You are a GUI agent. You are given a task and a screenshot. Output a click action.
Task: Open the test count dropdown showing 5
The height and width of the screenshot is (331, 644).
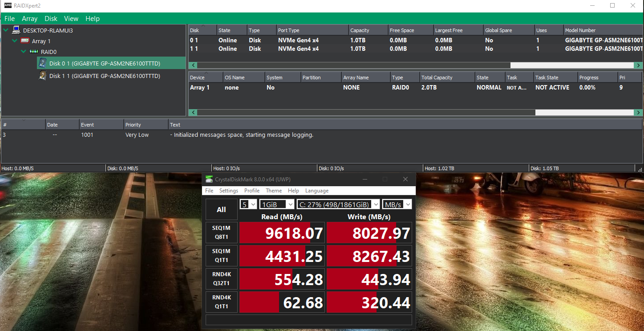[x=248, y=204]
